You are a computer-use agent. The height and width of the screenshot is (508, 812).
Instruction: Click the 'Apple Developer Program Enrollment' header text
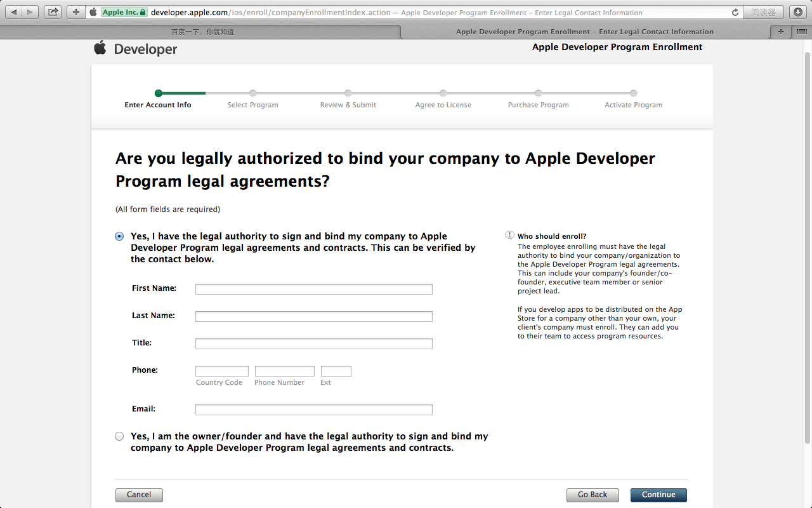click(x=617, y=47)
